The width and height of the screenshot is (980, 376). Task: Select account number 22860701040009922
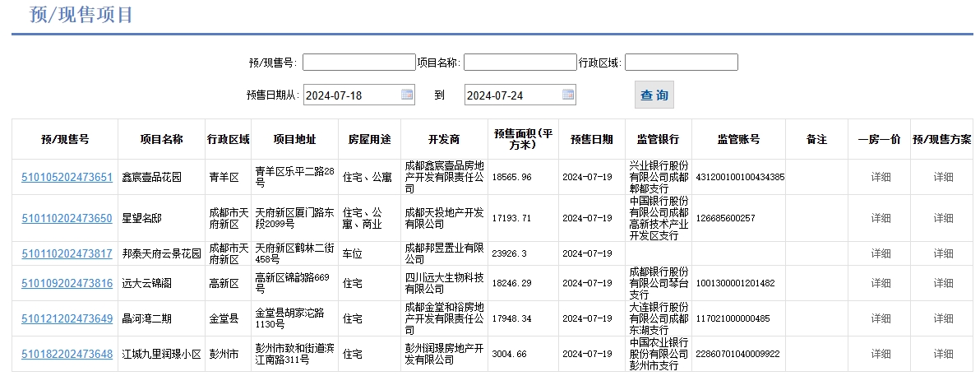pyautogui.click(x=737, y=355)
